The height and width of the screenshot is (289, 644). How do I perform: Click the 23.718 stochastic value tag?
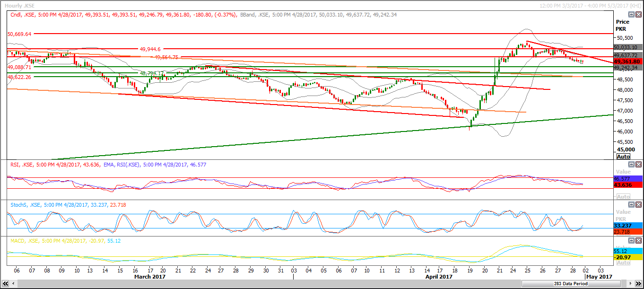pos(628,232)
